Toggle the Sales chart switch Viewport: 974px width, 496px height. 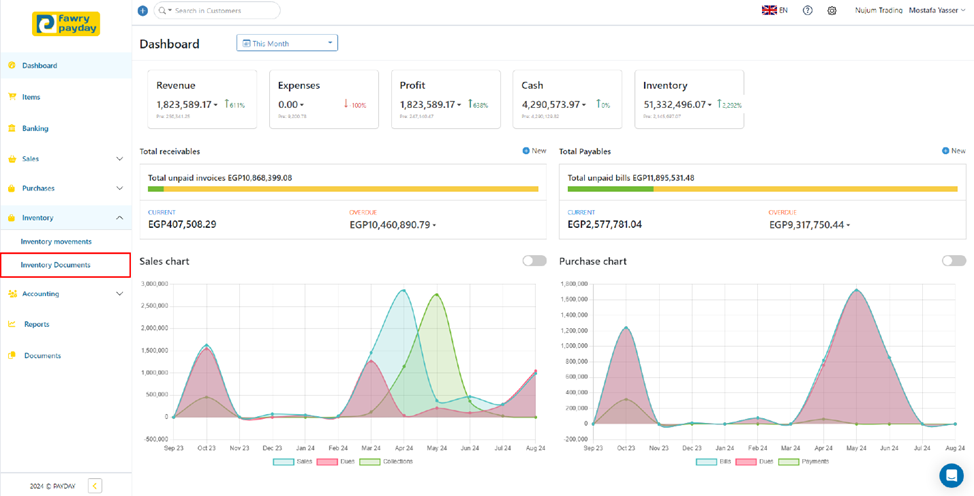(x=534, y=261)
